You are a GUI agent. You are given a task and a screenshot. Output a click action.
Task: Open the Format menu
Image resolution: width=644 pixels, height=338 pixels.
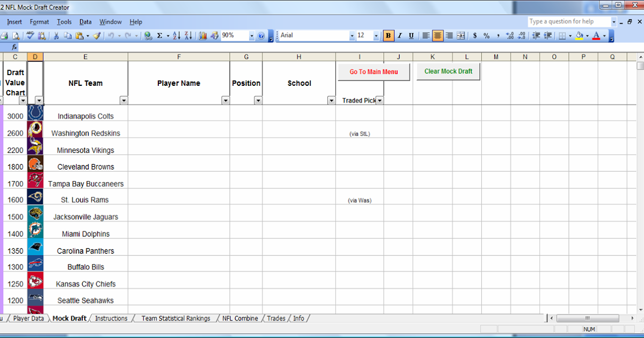tap(39, 22)
